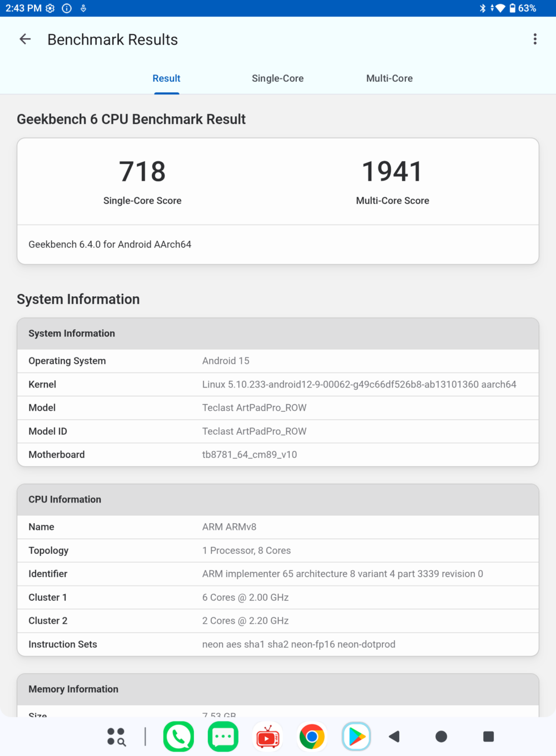Switch to the Multi-Core tab
Image resolution: width=556 pixels, height=756 pixels.
pyautogui.click(x=389, y=78)
